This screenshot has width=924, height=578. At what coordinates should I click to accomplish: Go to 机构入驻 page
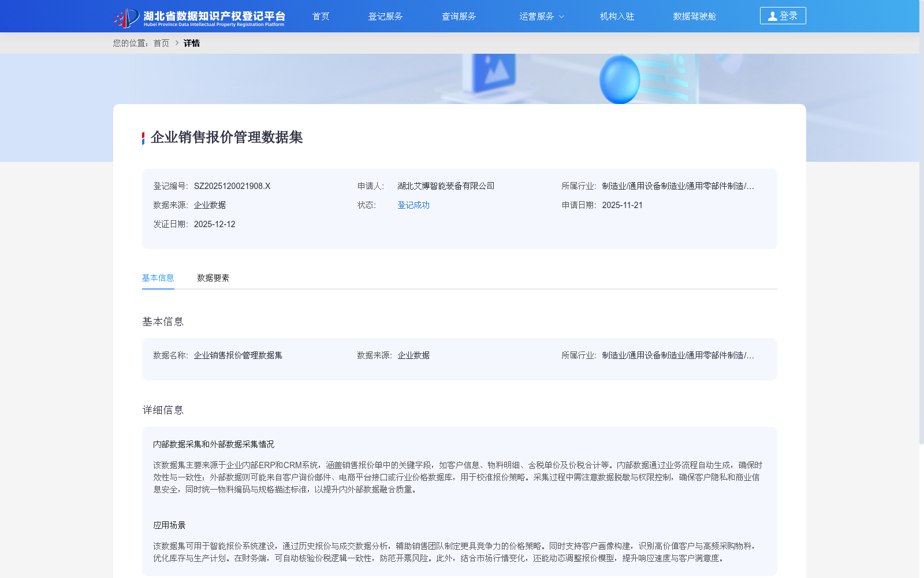click(x=617, y=16)
